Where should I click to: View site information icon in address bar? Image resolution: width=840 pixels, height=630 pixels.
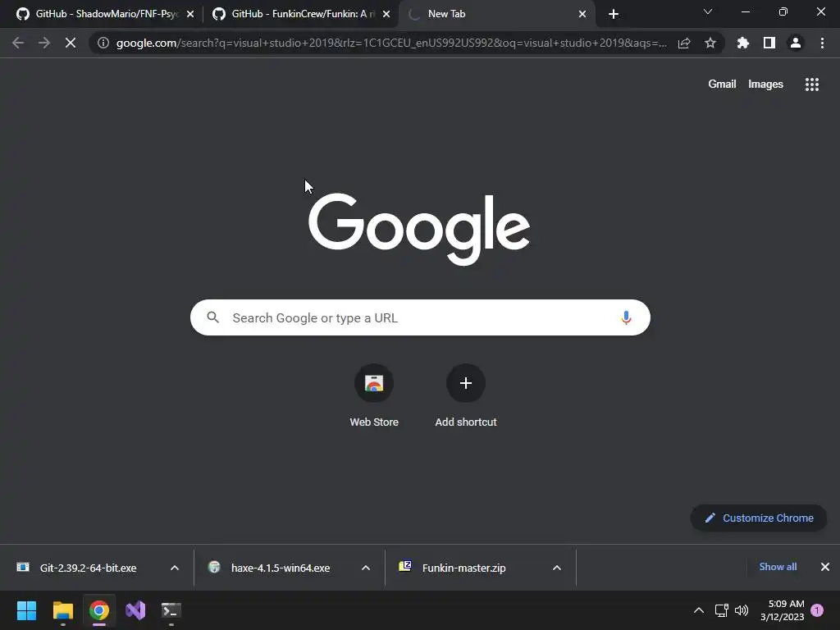tap(103, 43)
